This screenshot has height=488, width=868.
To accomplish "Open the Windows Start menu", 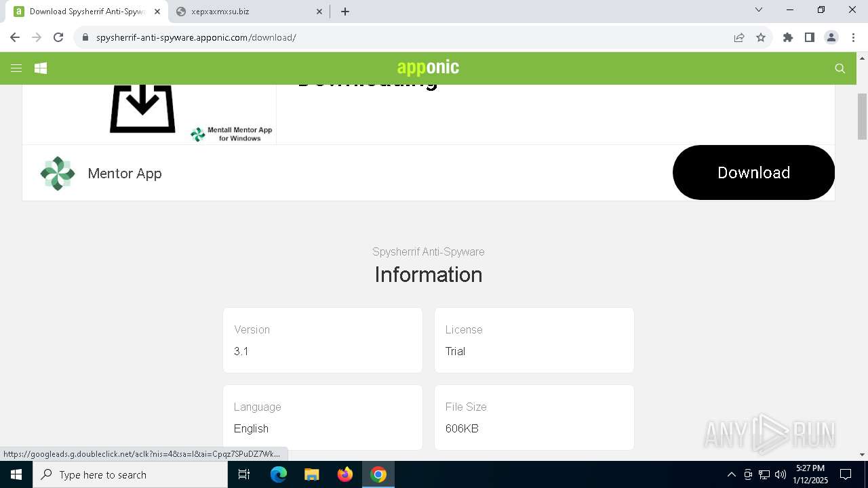I will pyautogui.click(x=16, y=474).
